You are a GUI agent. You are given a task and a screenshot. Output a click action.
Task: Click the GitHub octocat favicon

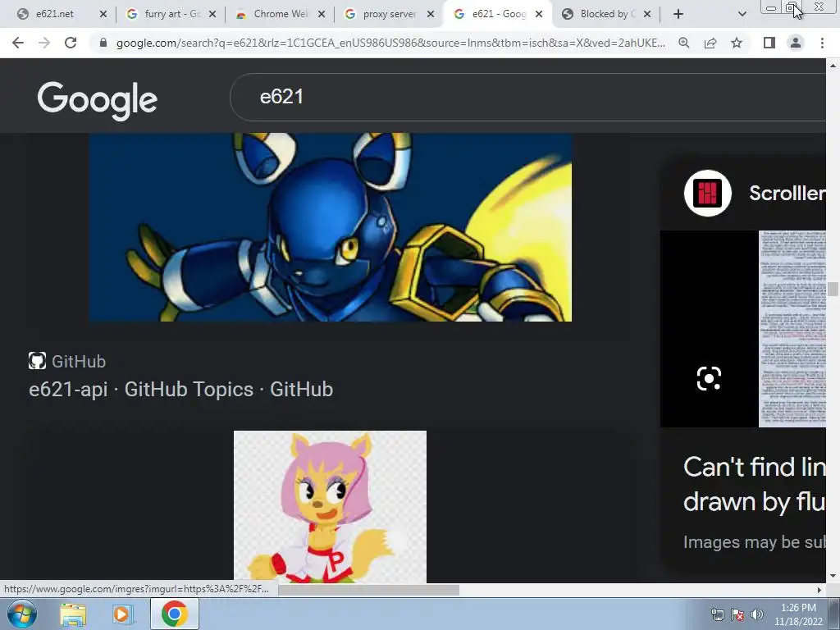click(x=37, y=361)
